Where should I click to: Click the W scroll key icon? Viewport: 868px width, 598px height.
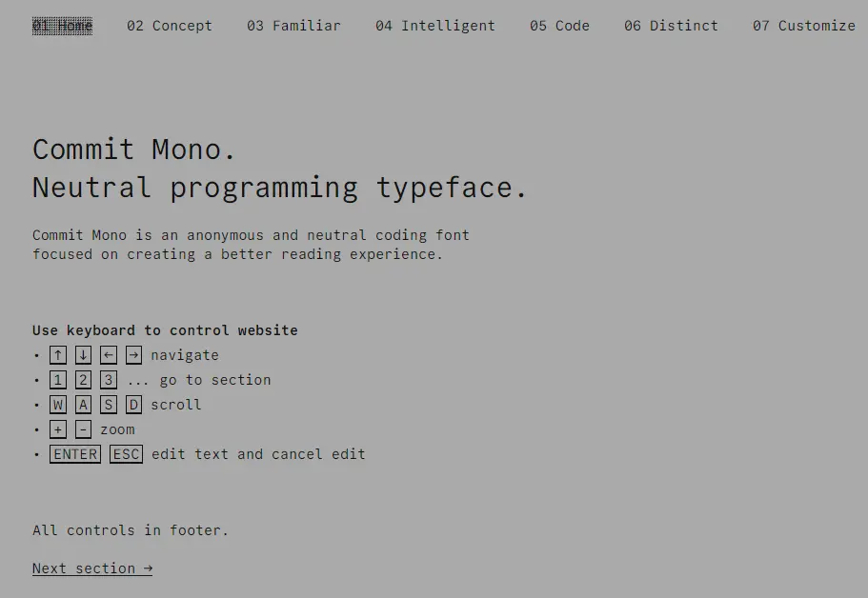[58, 404]
